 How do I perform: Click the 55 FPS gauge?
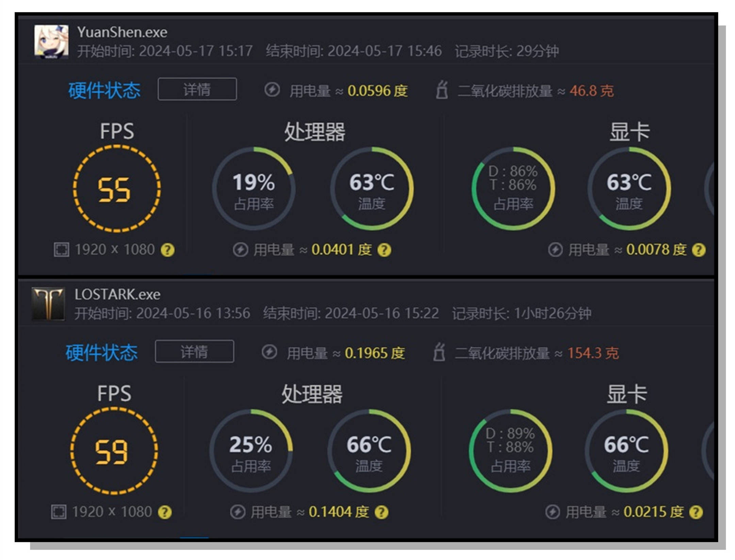(x=117, y=189)
